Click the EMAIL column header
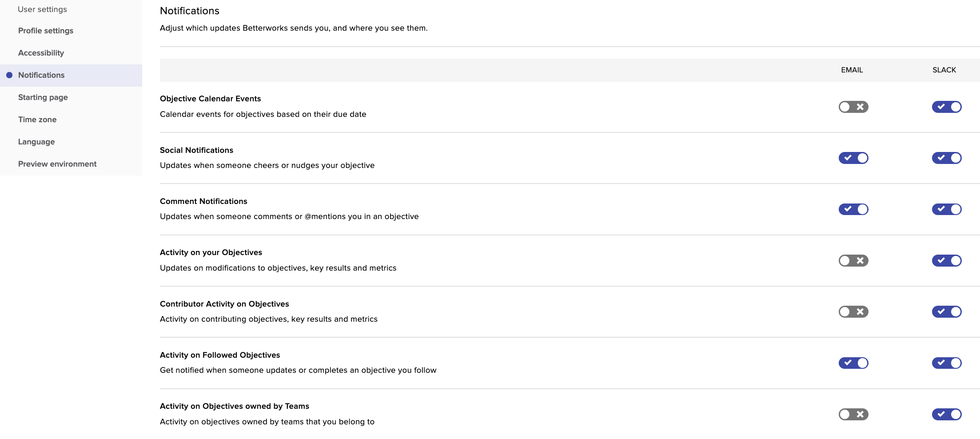 (852, 70)
